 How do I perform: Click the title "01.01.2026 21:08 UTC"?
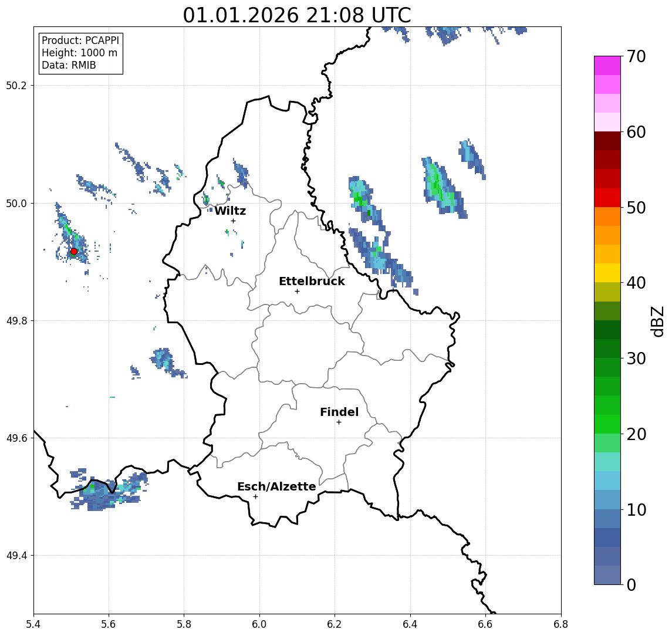297,15
